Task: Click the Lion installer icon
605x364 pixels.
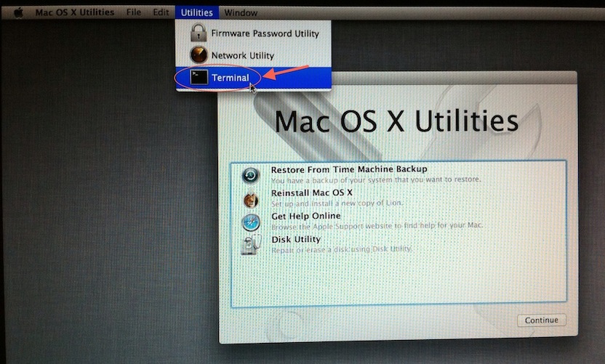Action: pos(251,200)
